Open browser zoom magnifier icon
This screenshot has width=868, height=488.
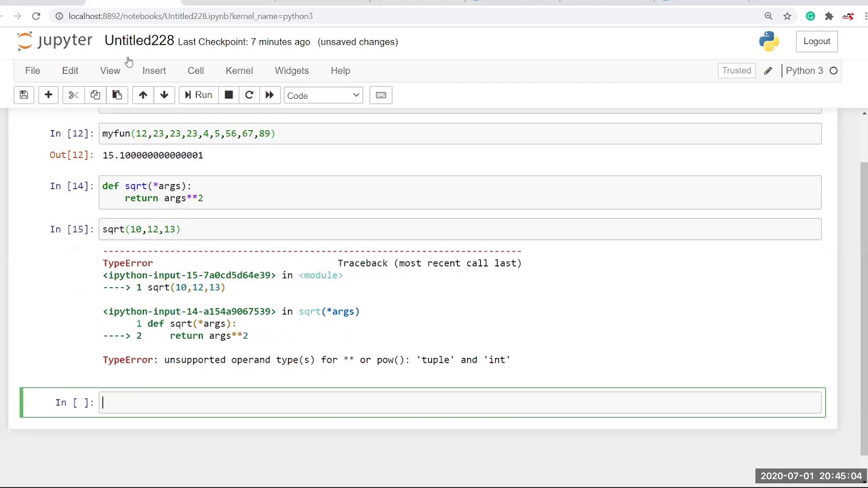pos(768,16)
